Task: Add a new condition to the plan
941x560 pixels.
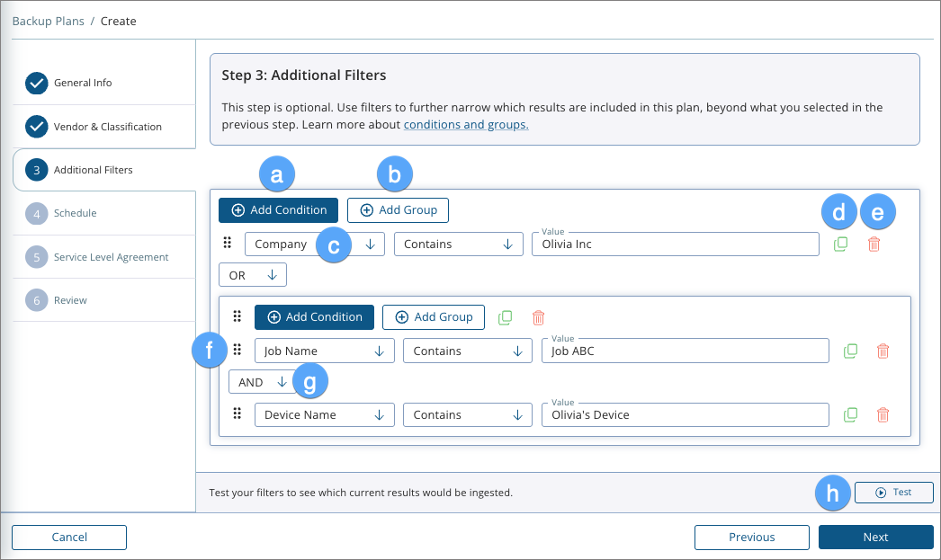Action: [278, 209]
